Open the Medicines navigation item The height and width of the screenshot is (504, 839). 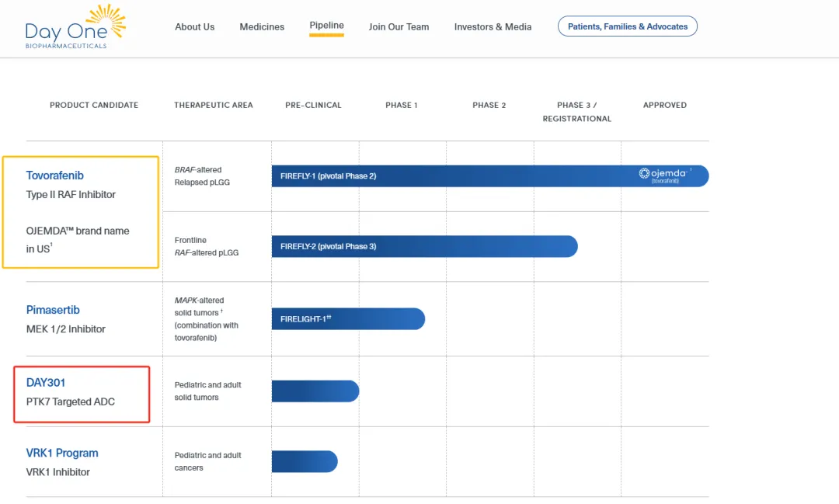(262, 26)
